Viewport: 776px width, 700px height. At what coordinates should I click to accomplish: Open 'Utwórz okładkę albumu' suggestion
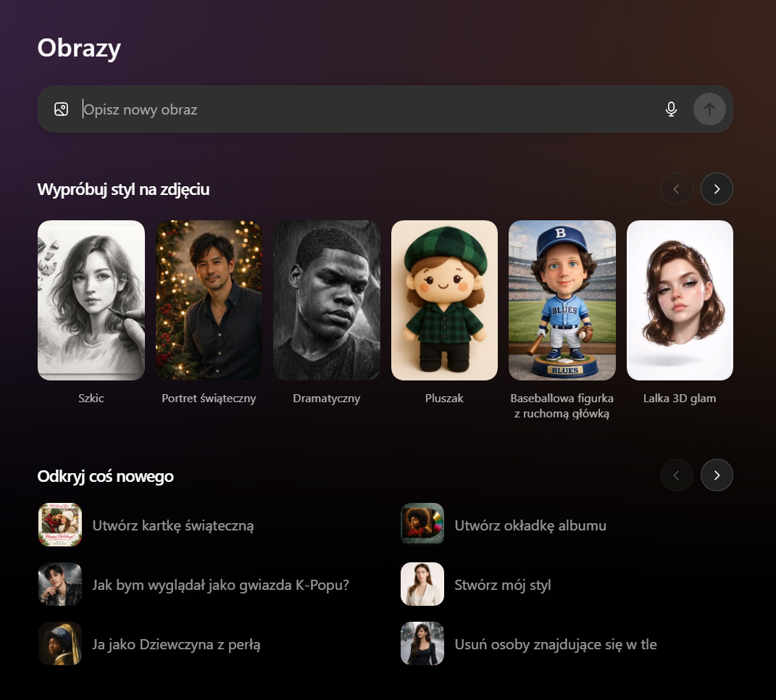point(530,525)
